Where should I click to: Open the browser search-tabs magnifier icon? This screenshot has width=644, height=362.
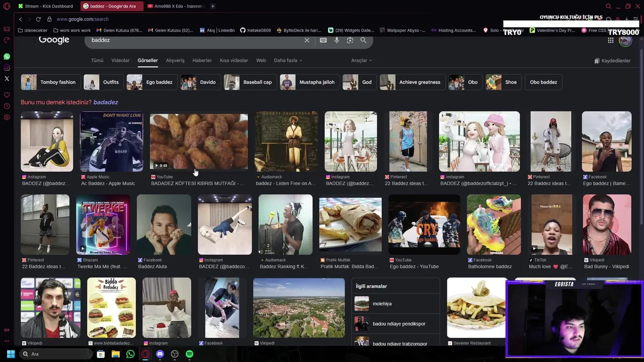[x=608, y=6]
